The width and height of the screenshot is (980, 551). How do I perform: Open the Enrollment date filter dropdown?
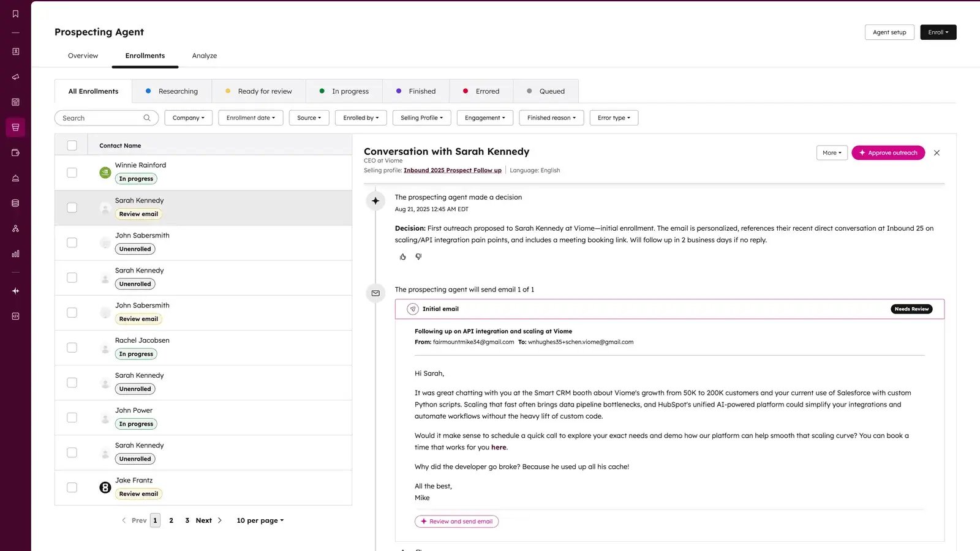(x=251, y=118)
